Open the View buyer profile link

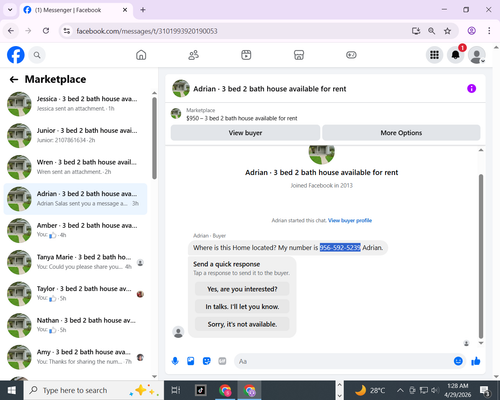pos(350,220)
